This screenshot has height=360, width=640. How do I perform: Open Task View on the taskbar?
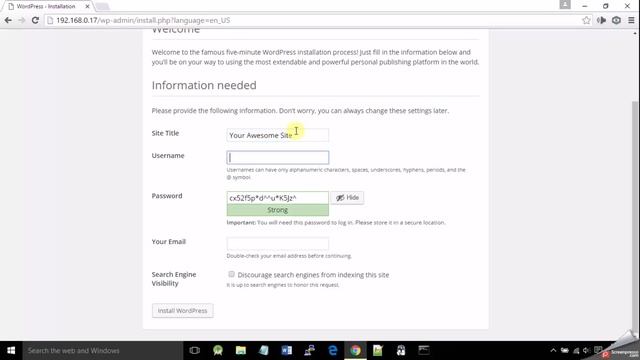pos(195,350)
